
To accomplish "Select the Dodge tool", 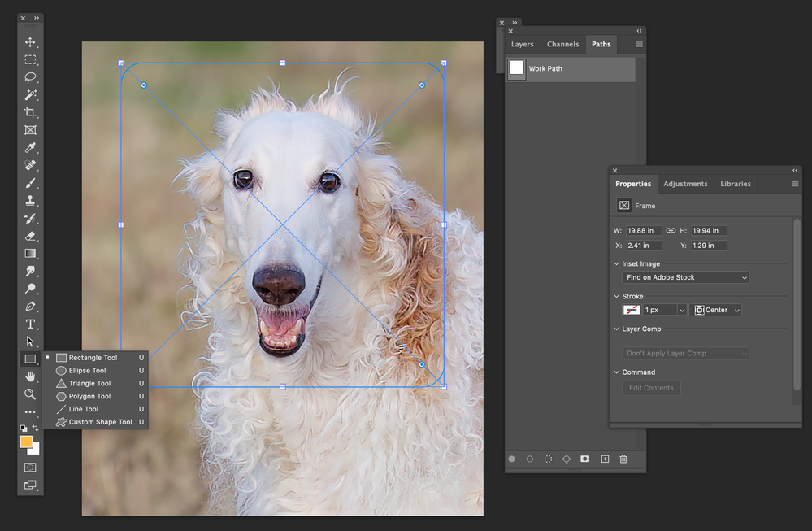I will [30, 289].
